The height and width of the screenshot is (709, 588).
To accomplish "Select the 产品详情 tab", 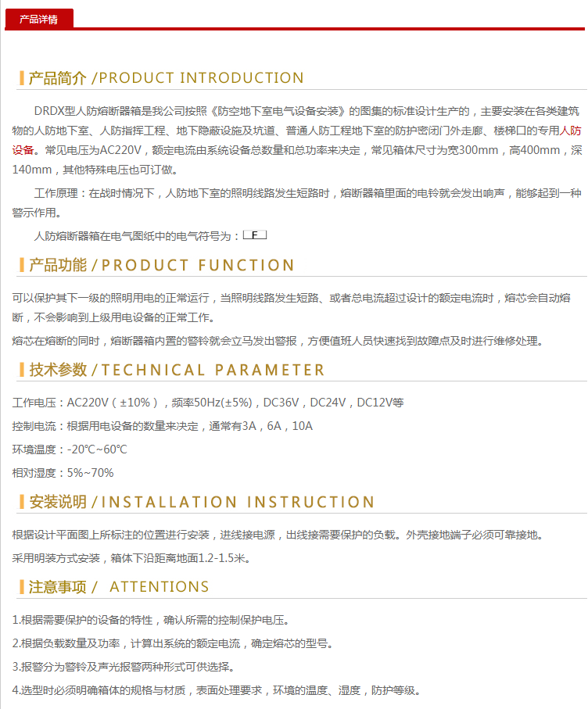I will 38,19.
